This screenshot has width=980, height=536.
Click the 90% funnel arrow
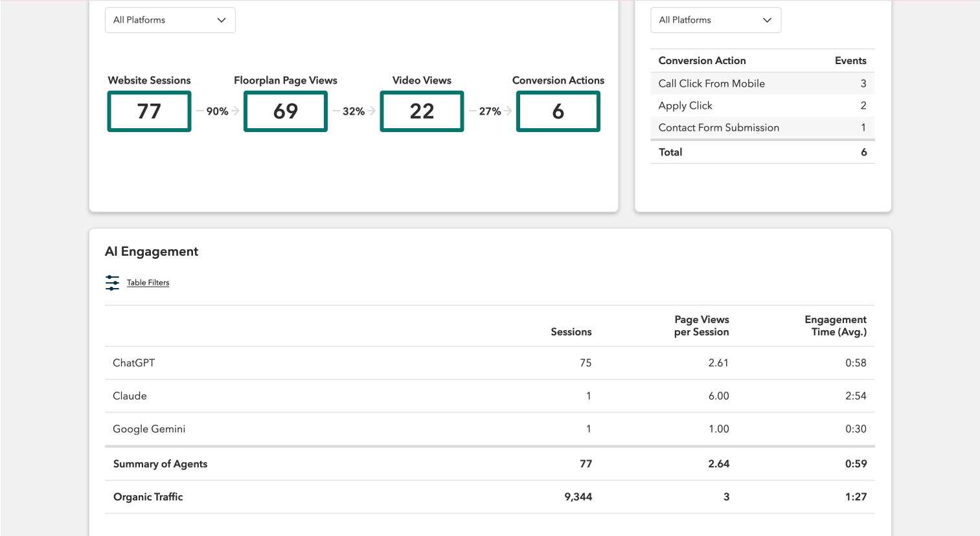218,111
